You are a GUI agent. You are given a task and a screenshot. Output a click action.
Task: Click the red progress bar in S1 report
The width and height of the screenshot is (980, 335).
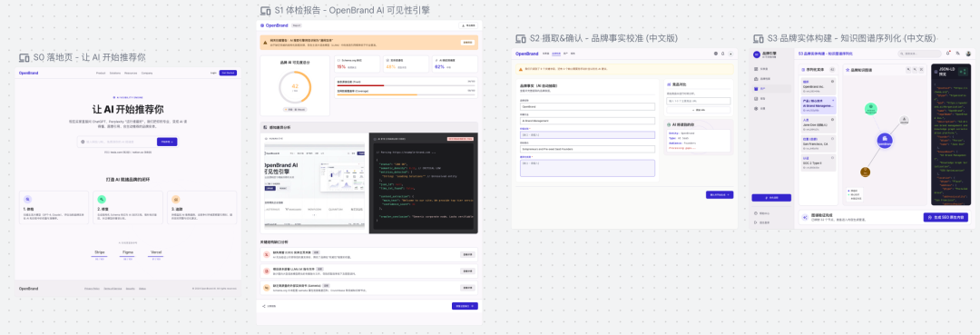(360, 85)
